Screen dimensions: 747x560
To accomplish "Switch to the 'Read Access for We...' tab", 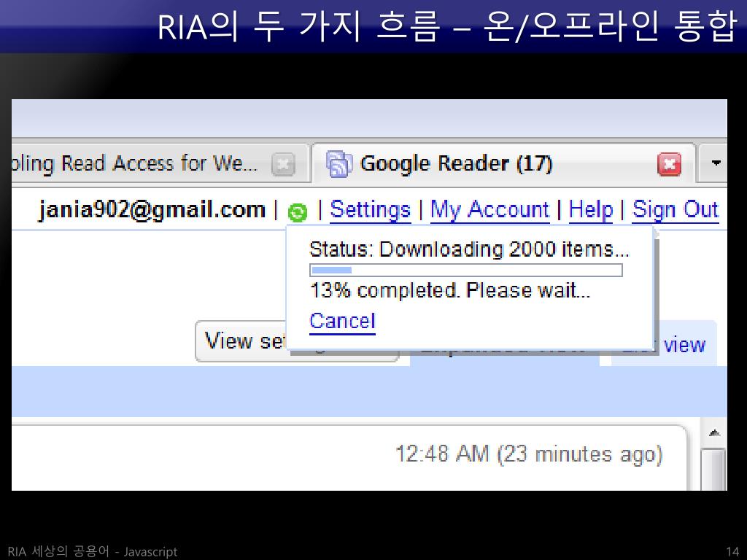I will [160, 163].
